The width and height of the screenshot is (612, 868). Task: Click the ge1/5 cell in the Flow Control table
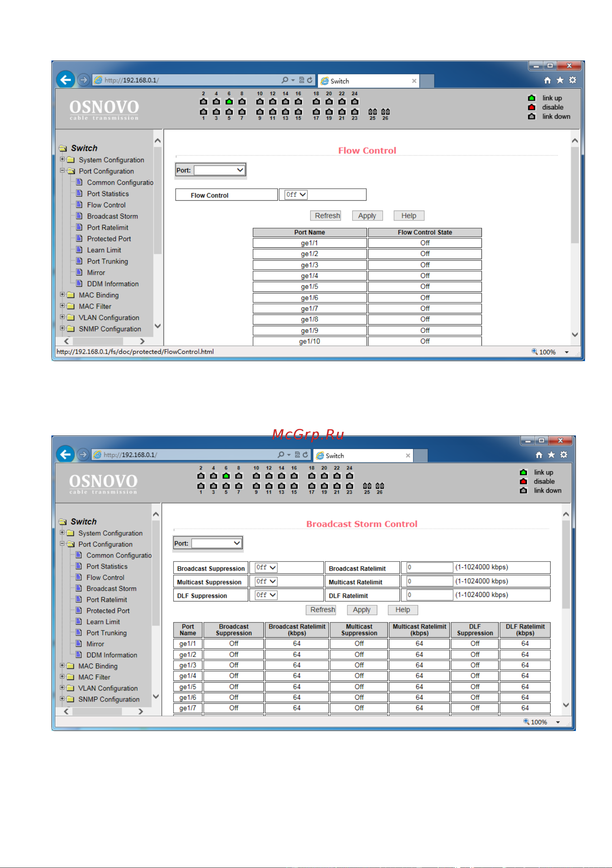309,286
